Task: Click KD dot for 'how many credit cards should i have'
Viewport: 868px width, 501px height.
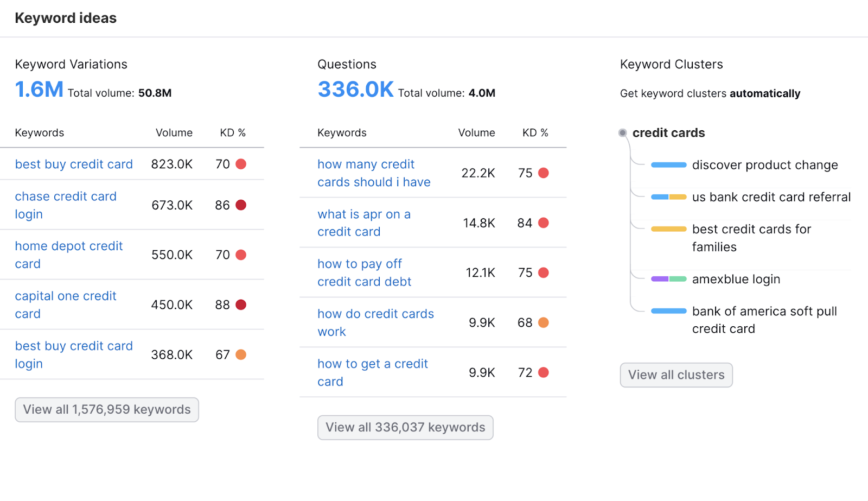Action: (x=544, y=173)
